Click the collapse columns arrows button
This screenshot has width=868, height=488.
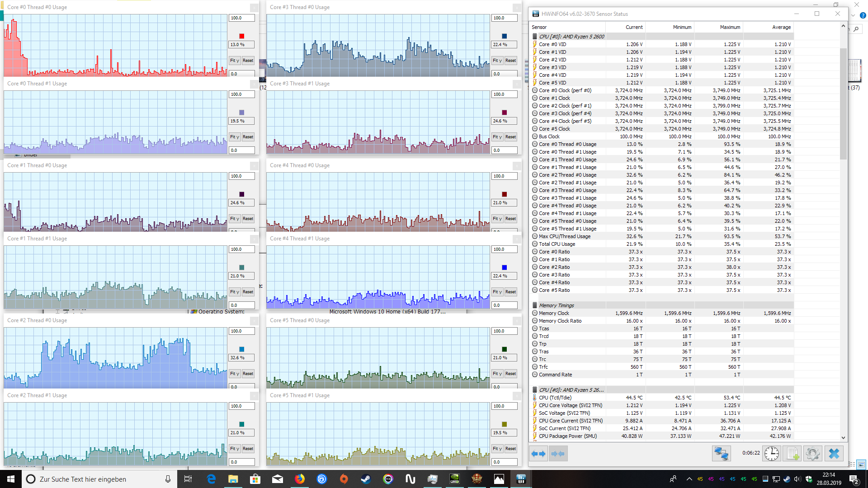click(558, 454)
